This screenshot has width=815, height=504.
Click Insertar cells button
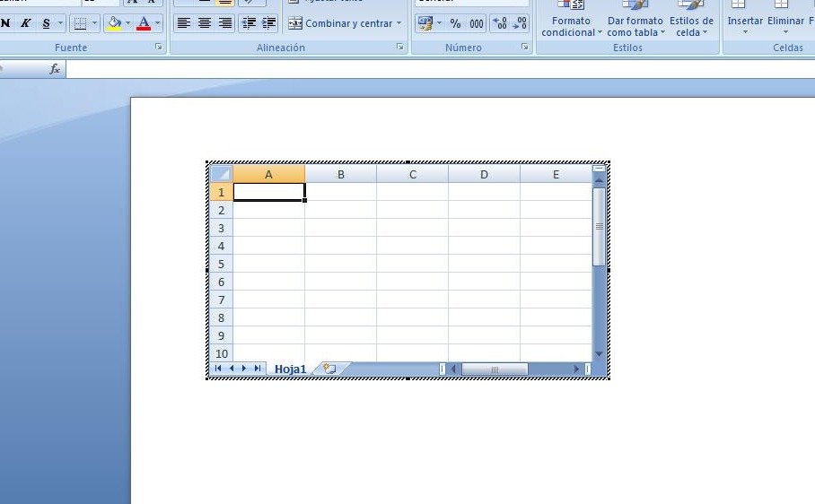click(x=745, y=18)
